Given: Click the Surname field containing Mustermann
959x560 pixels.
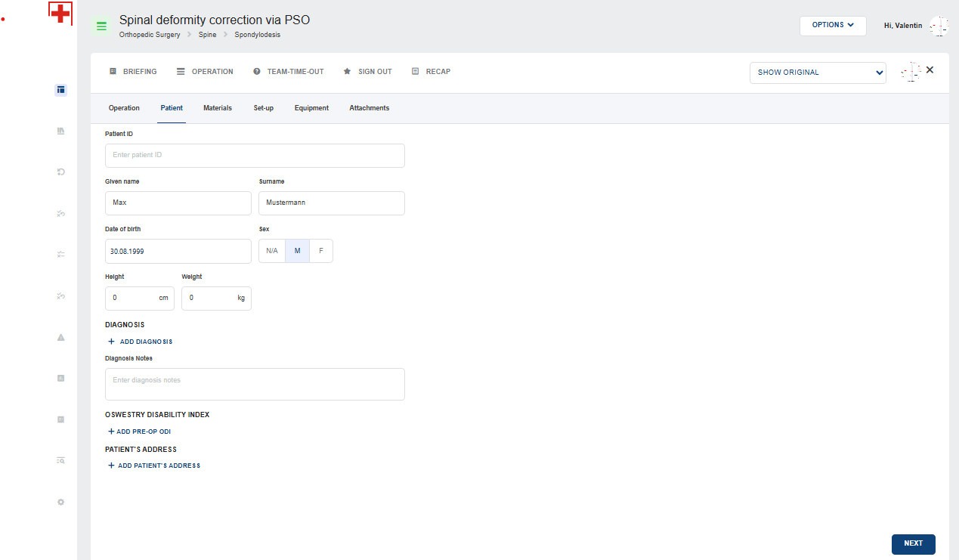Looking at the screenshot, I should 332,203.
